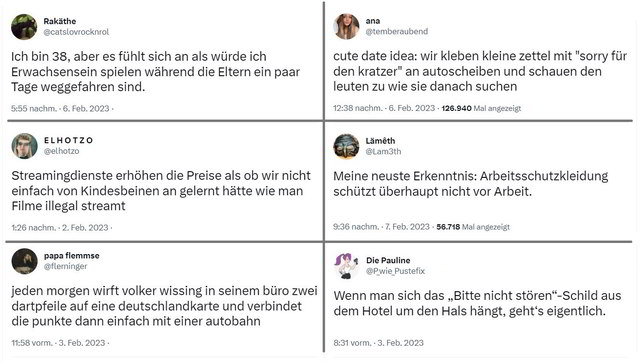
Task: Click the 56.718 Mal angezeigt counter
Action: 473,227
